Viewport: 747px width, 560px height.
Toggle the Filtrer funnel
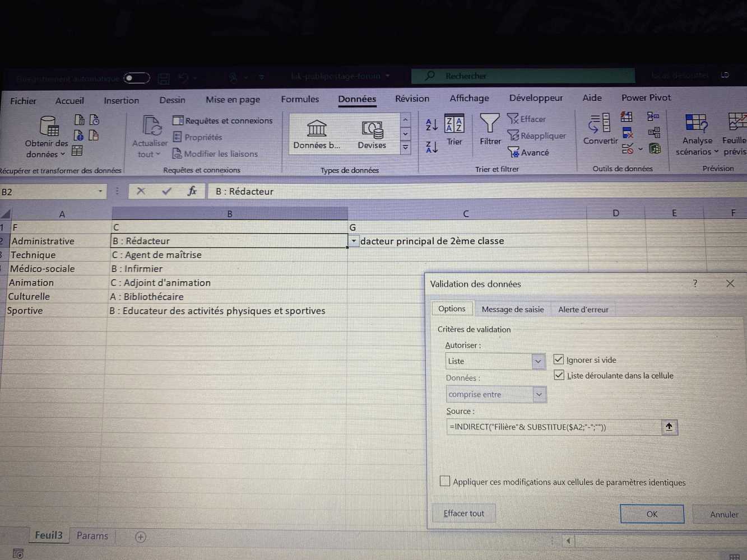coord(490,130)
